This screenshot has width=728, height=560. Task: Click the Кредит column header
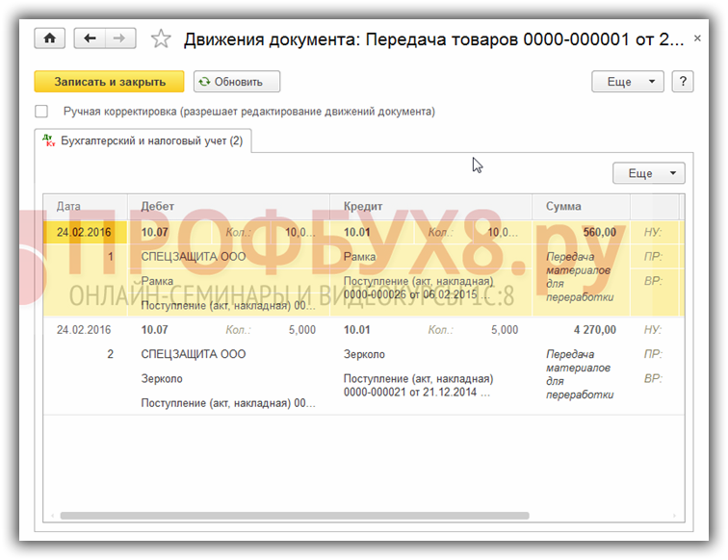[363, 206]
